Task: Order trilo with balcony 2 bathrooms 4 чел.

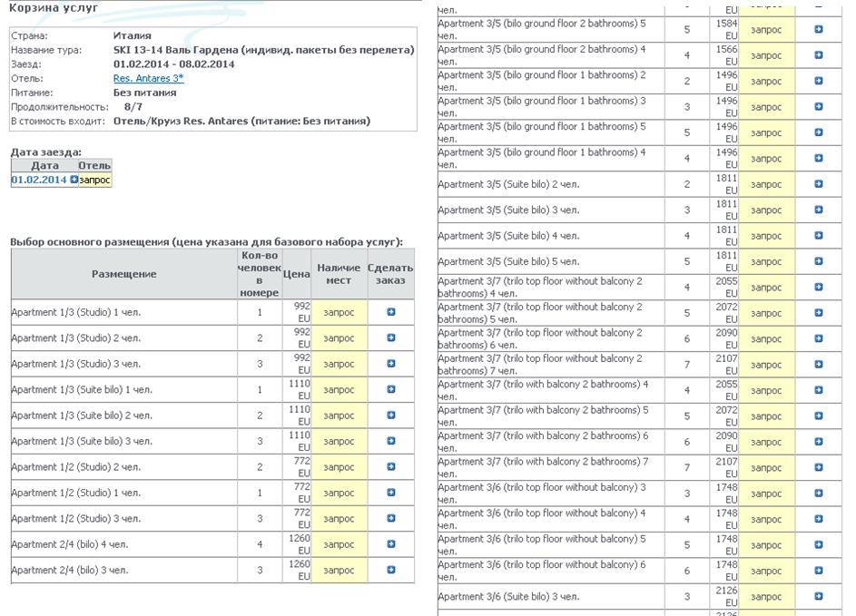Action: [819, 390]
